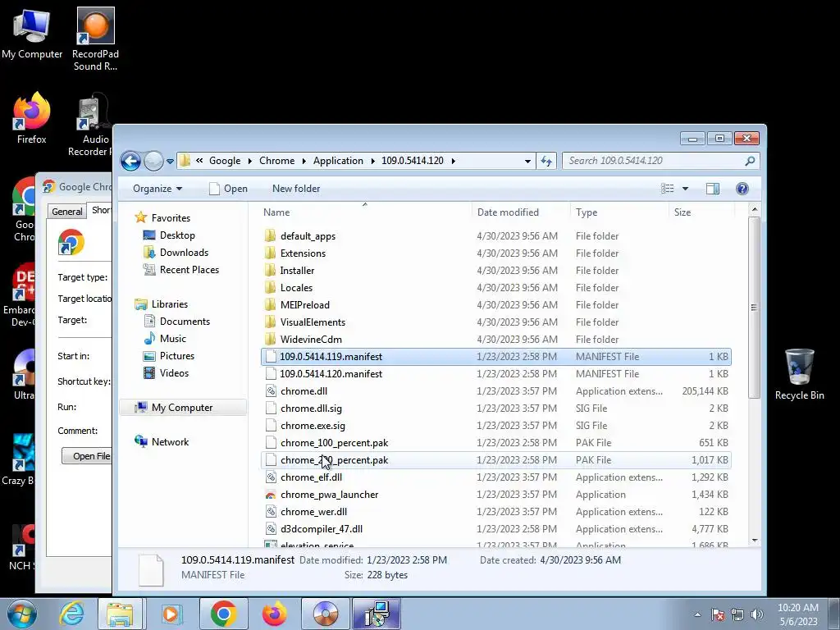Select the default_apps folder
This screenshot has width=840, height=630.
[496, 236]
